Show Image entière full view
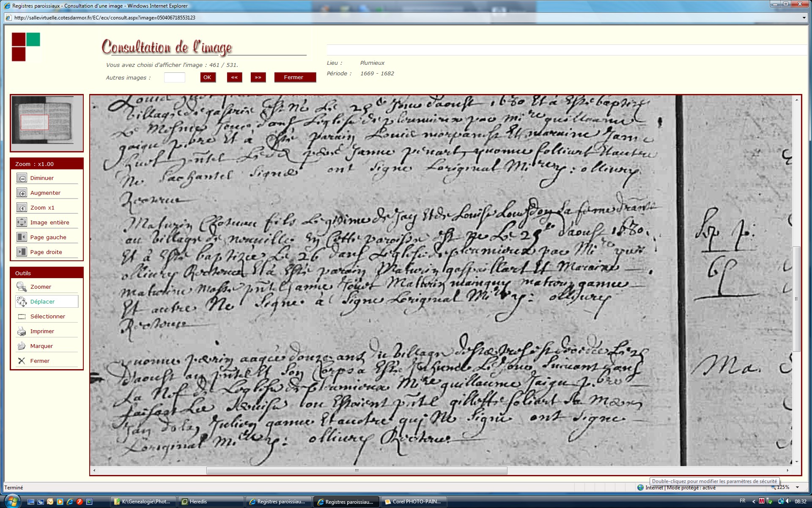The height and width of the screenshot is (508, 812). coord(22,223)
